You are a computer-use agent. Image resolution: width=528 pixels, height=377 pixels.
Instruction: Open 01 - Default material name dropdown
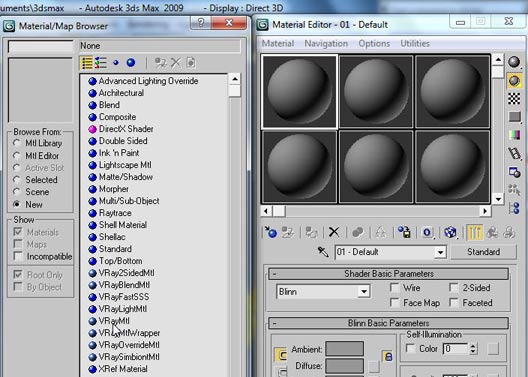click(440, 252)
